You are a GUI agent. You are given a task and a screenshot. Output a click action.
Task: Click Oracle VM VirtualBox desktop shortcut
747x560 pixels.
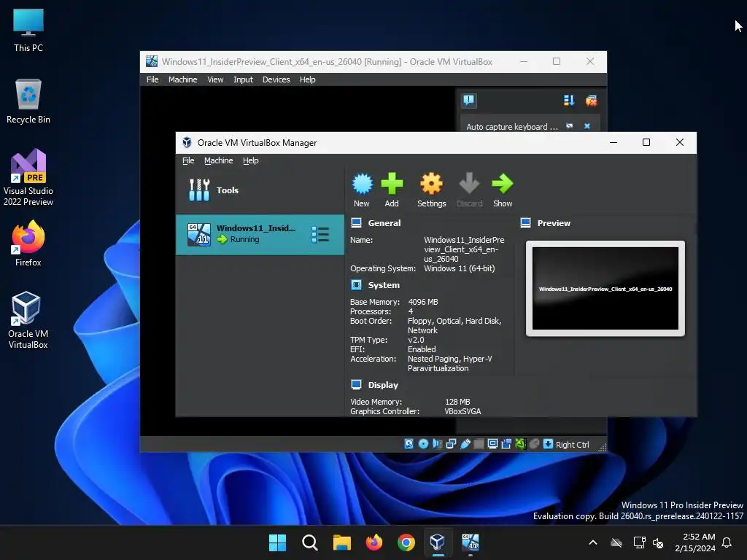click(28, 320)
